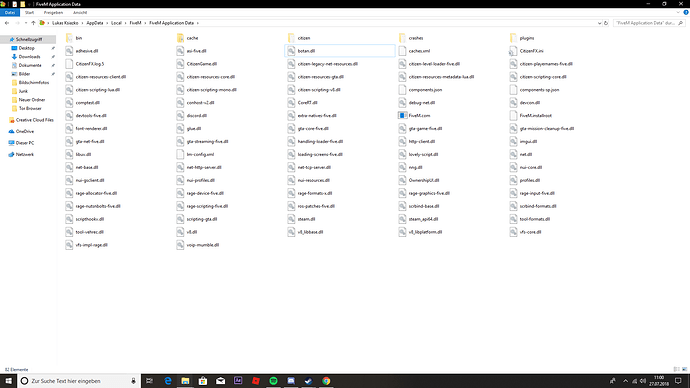
Task: Click Local in the address breadcrumb
Action: click(x=116, y=23)
